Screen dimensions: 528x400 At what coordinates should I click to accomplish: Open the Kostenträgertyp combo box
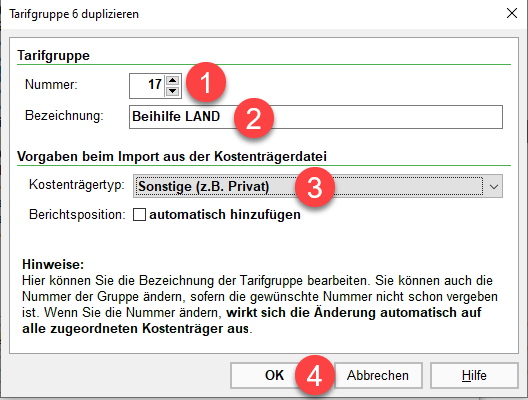click(x=318, y=186)
